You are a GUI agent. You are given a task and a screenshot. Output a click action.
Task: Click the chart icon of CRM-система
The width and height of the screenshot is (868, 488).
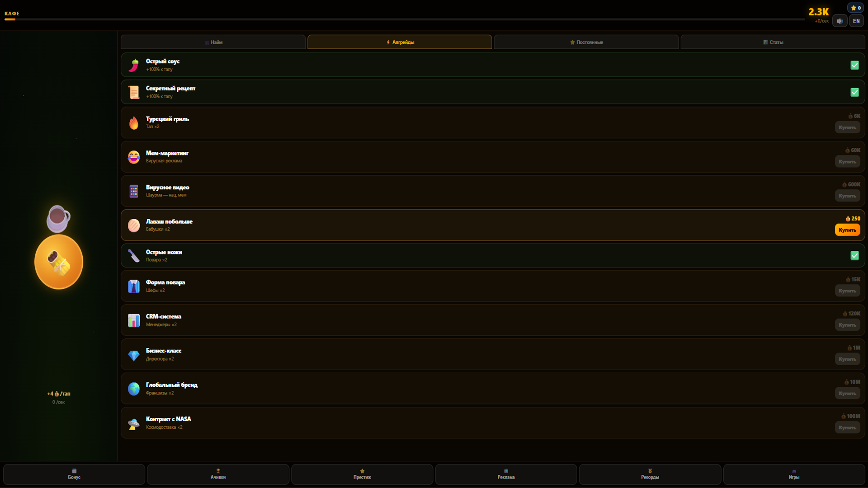[x=134, y=320]
